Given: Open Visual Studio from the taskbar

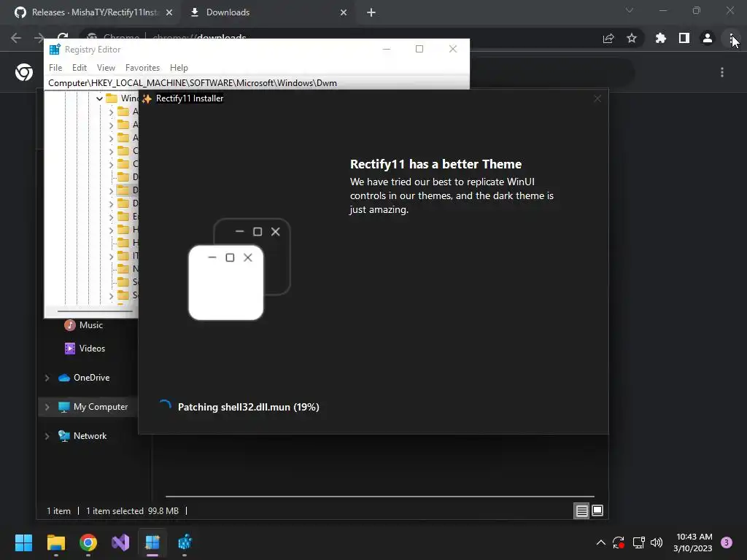Looking at the screenshot, I should (120, 542).
